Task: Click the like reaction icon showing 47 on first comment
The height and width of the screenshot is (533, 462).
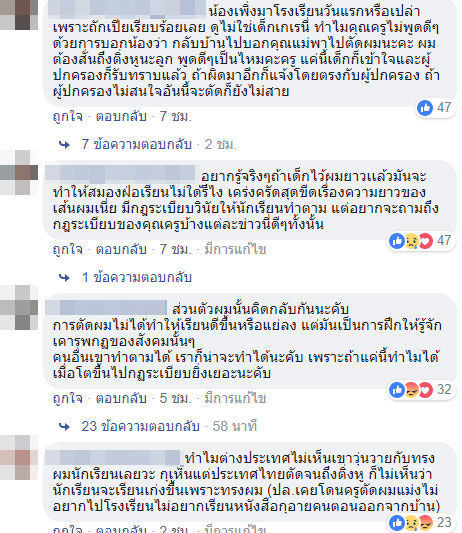Action: 425,108
